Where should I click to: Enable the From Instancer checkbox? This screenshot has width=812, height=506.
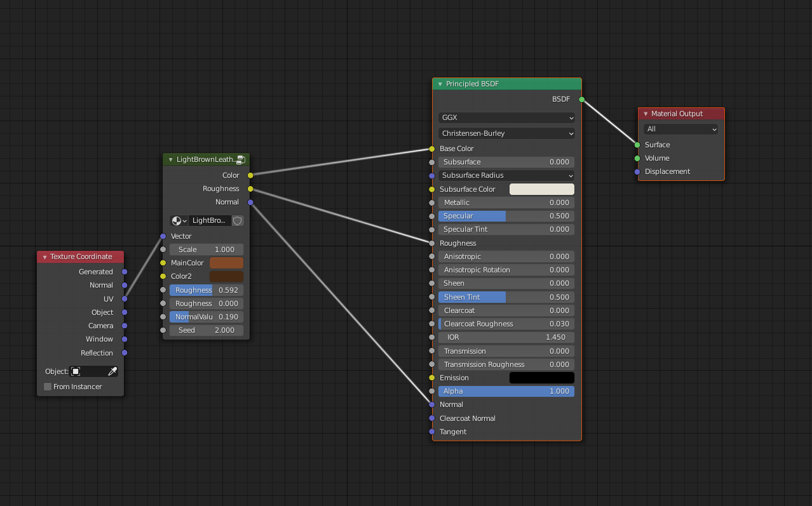(x=47, y=386)
